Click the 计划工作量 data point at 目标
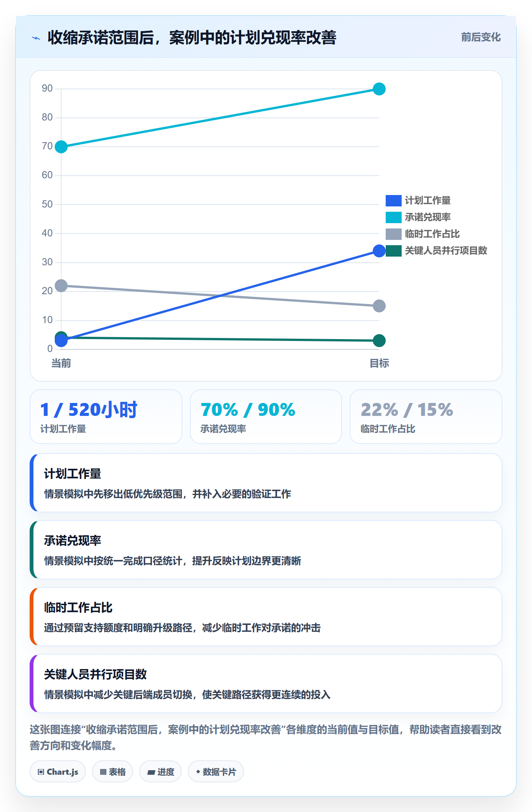532x812 pixels. (x=379, y=251)
